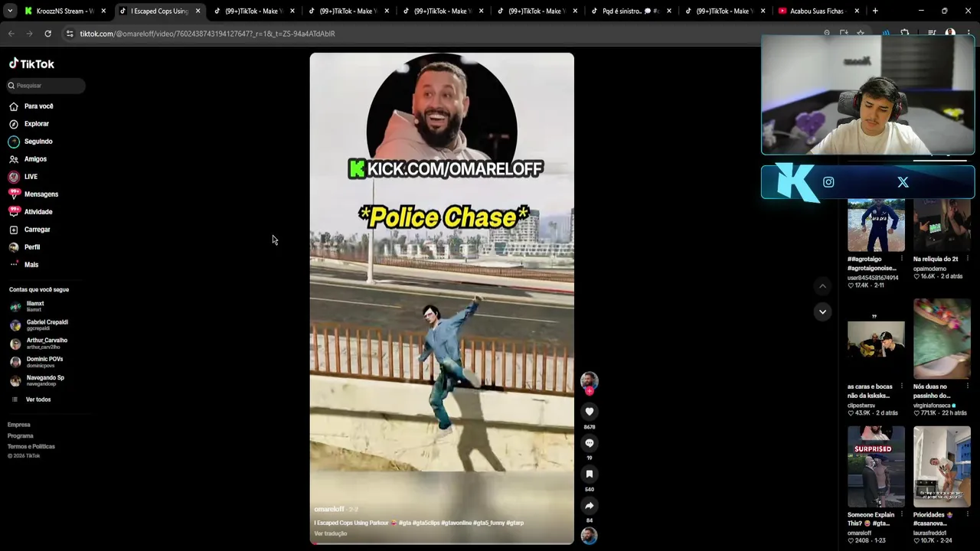Open options for Nós duas no passinho

pos(967,387)
